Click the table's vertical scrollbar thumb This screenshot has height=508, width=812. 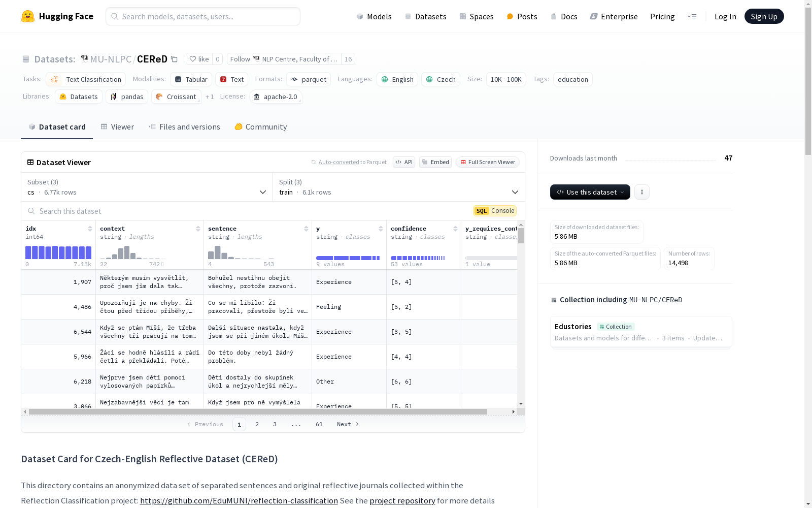point(521,236)
